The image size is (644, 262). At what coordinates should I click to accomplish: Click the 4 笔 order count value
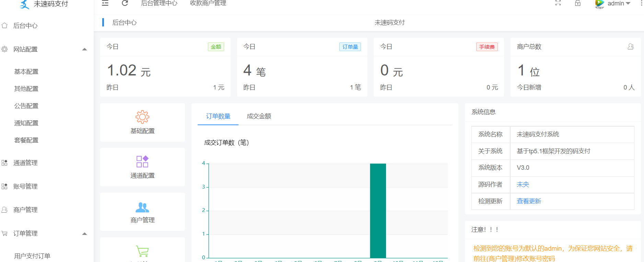coord(255,71)
